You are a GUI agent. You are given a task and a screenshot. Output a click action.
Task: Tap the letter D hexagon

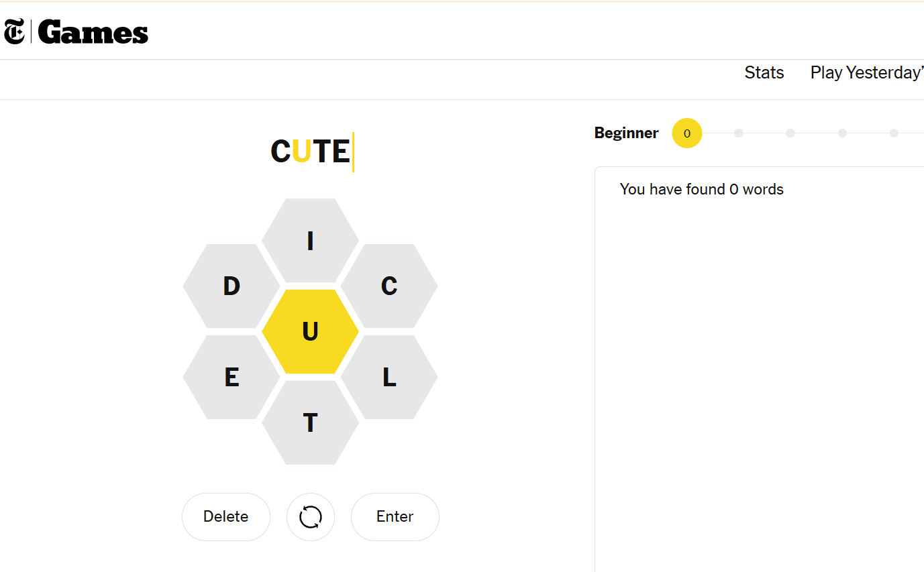(x=232, y=286)
